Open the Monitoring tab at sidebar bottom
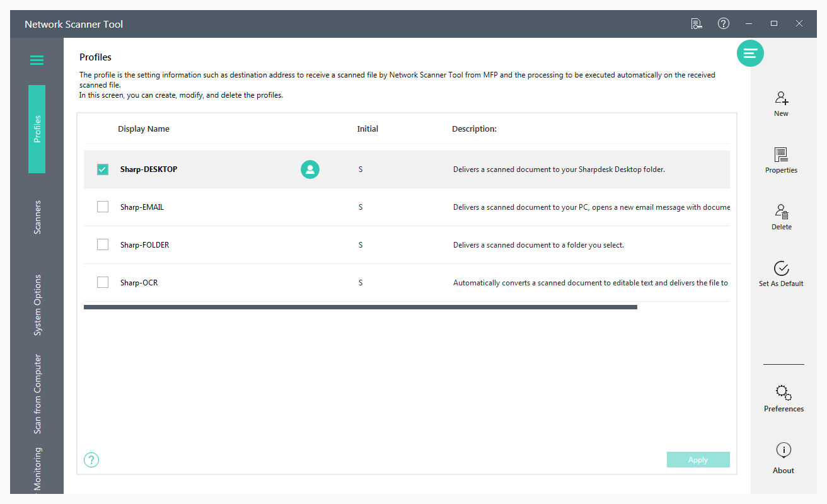827x504 pixels. tap(37, 469)
